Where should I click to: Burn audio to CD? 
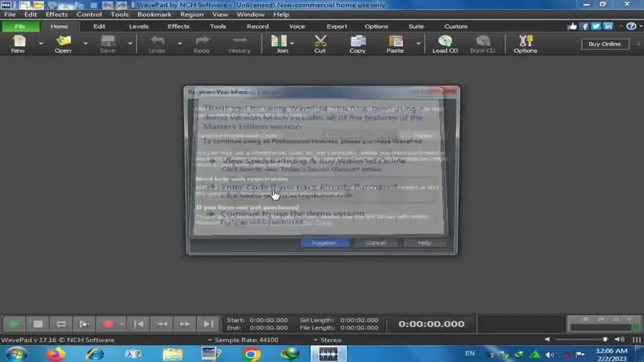[483, 44]
